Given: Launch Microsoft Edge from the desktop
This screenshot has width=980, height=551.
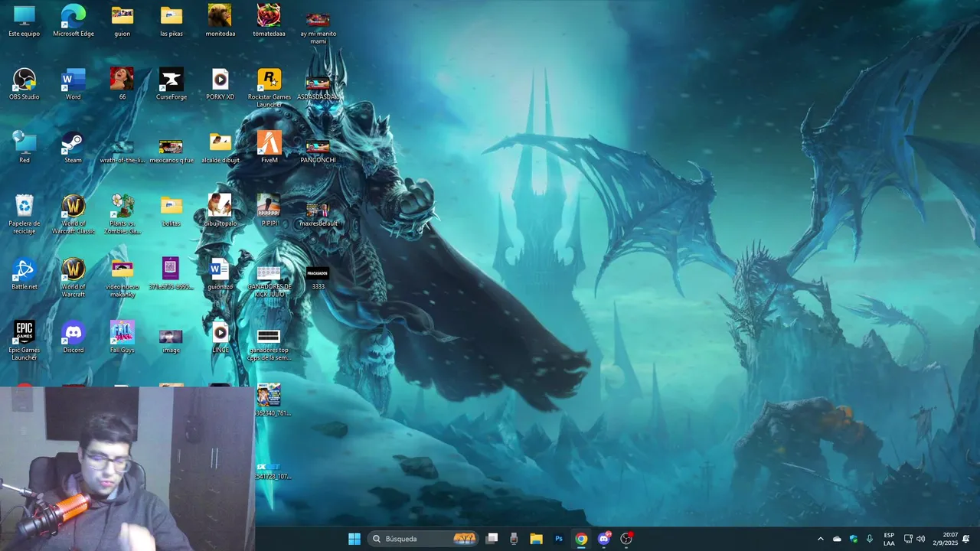Looking at the screenshot, I should click(73, 21).
